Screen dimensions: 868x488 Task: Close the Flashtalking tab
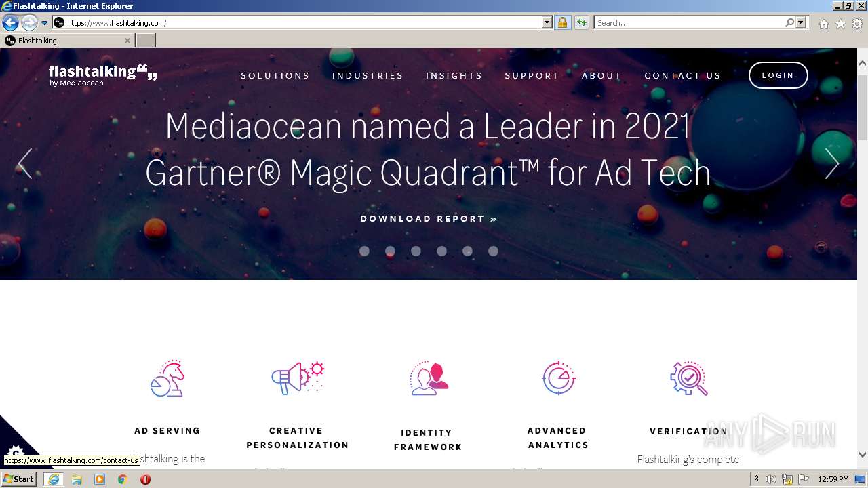[x=127, y=41]
